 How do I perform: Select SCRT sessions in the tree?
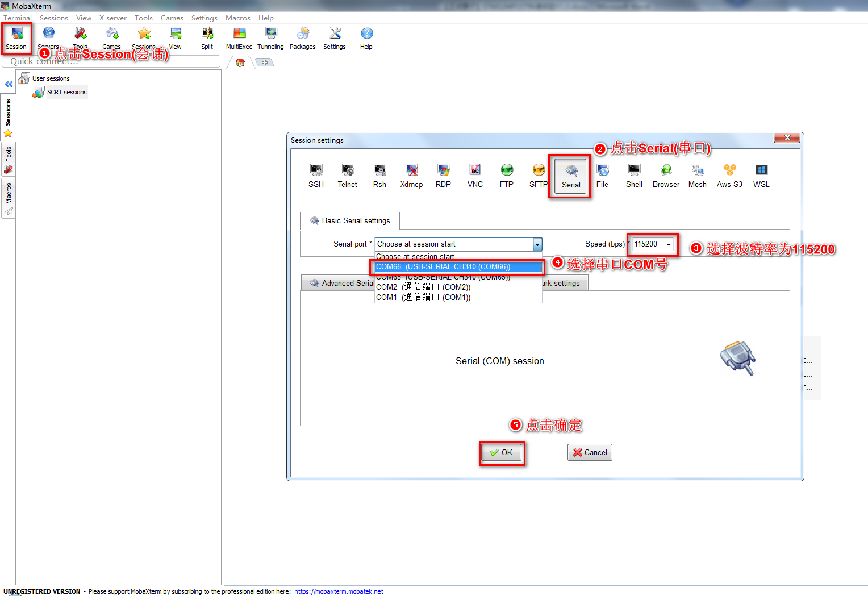click(x=66, y=92)
